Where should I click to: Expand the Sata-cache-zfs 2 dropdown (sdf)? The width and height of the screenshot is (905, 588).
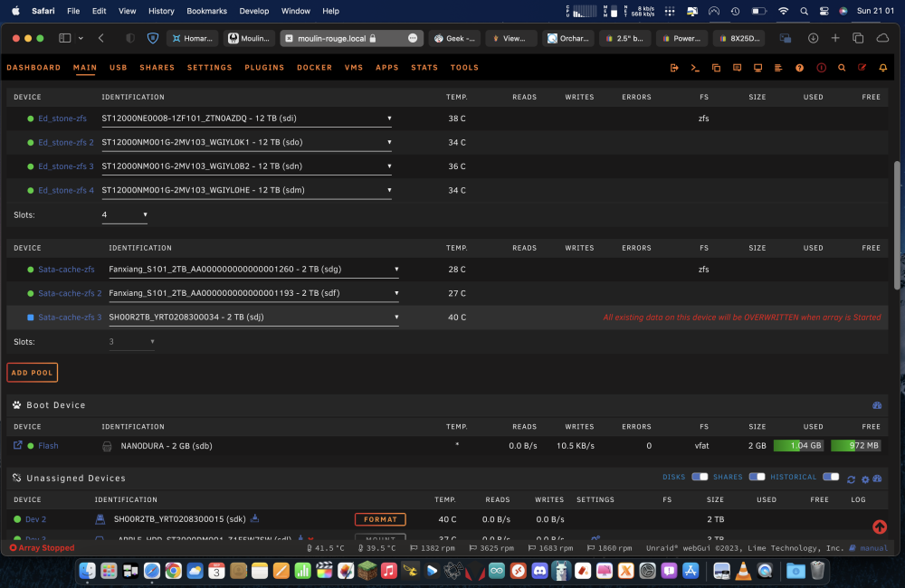(254, 293)
